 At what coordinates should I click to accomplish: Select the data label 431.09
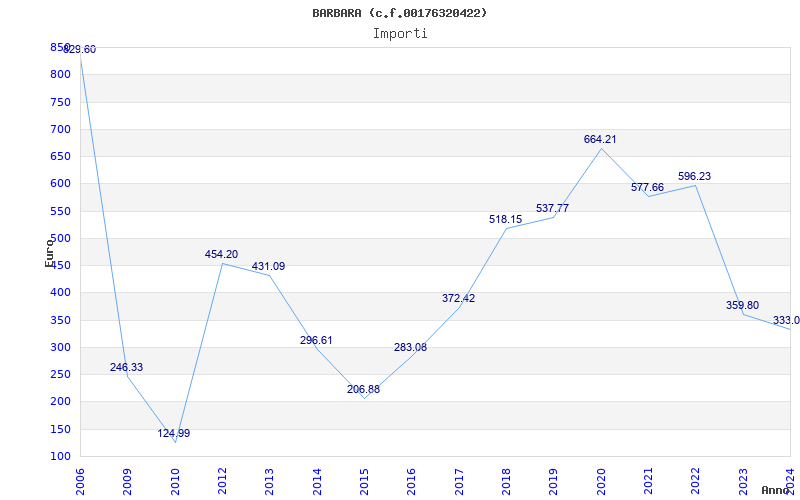coord(268,266)
